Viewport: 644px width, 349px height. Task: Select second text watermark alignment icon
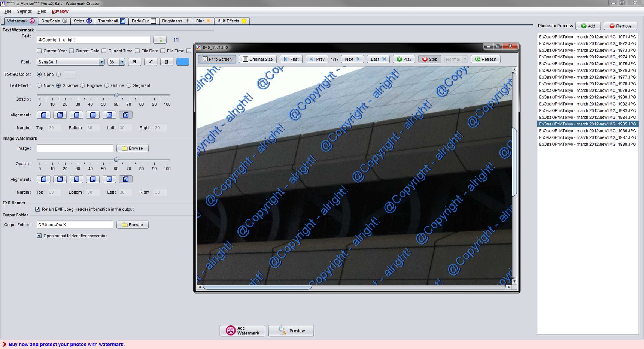(x=60, y=115)
